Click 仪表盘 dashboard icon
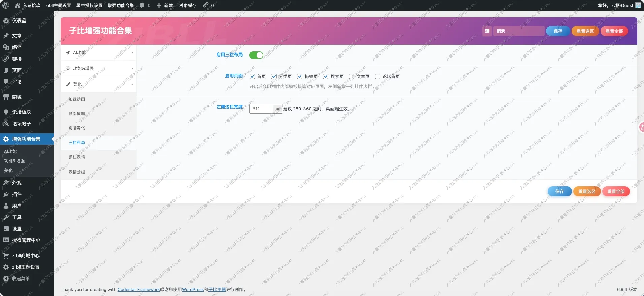 point(6,21)
